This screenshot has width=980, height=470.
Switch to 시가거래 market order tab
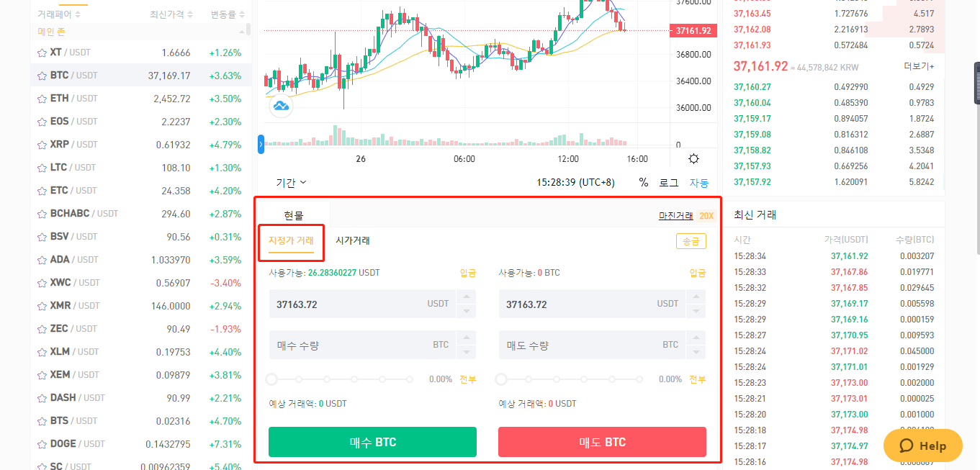353,240
